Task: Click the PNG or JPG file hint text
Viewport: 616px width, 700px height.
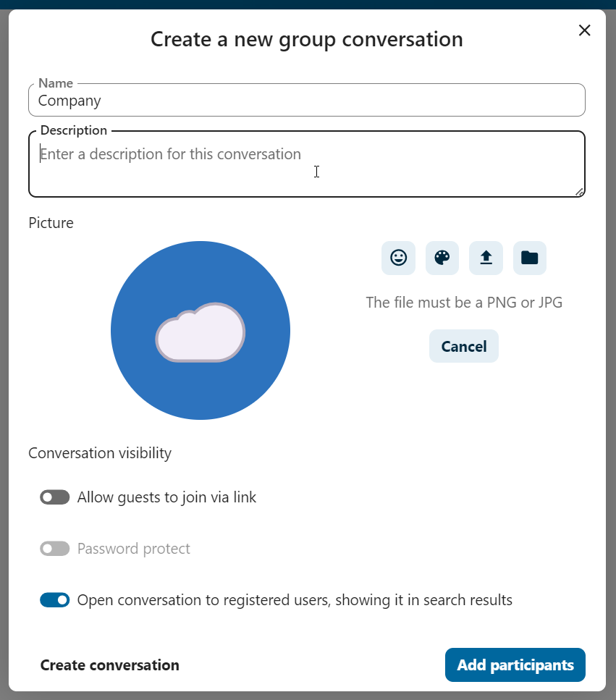Action: 464,303
